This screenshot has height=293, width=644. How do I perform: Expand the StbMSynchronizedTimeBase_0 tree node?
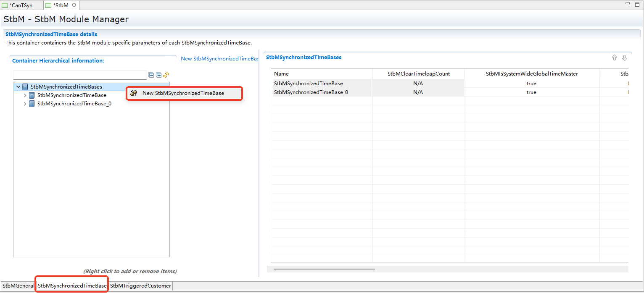(25, 104)
